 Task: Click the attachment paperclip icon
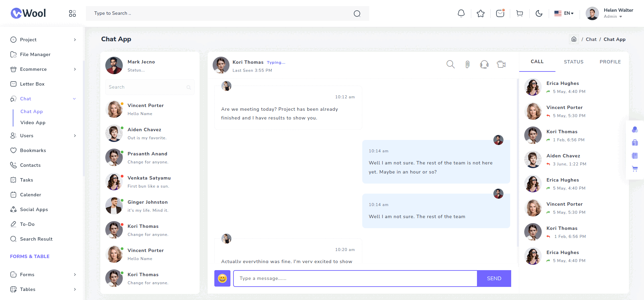coord(467,64)
